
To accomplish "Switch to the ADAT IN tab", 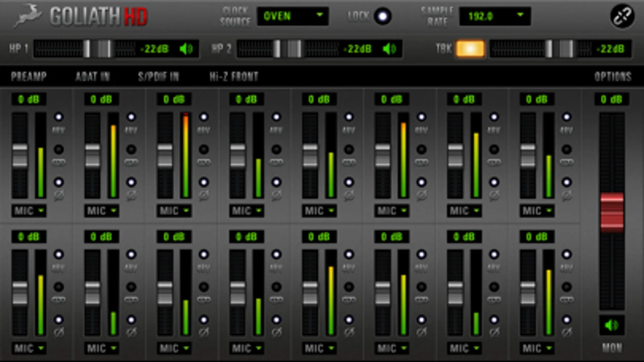I will [93, 76].
